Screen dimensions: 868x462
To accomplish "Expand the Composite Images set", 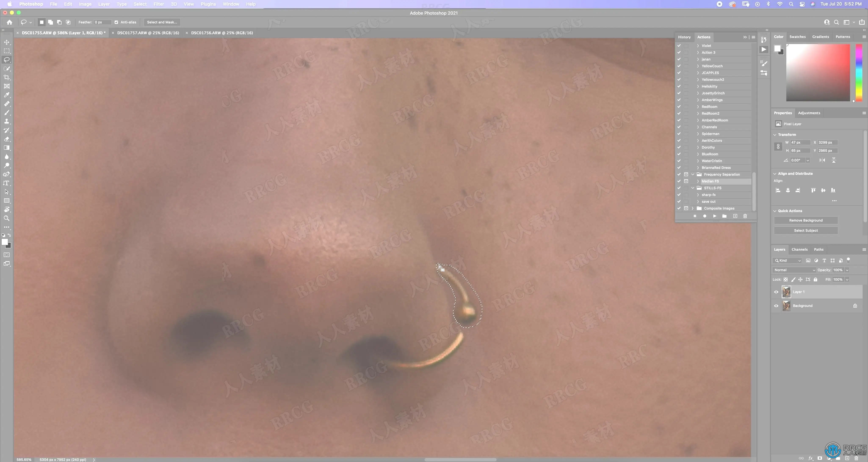I will point(693,208).
